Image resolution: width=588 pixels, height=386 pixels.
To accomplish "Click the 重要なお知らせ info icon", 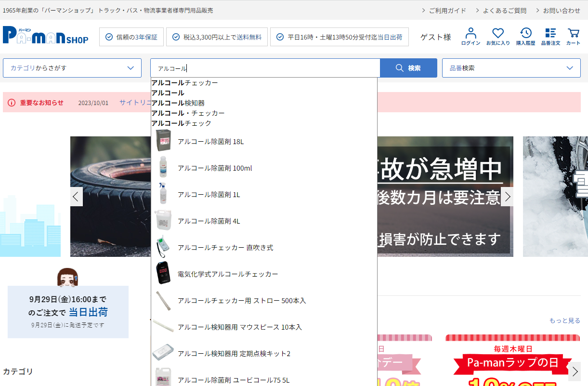I will pyautogui.click(x=11, y=102).
